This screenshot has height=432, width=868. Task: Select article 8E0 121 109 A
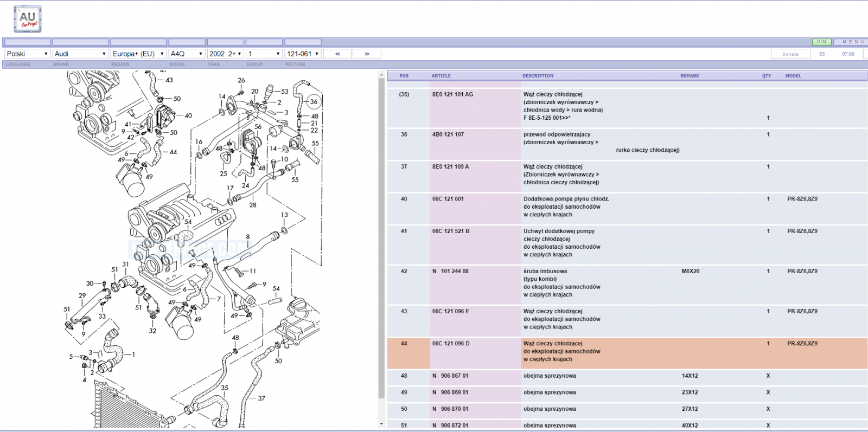tap(450, 166)
